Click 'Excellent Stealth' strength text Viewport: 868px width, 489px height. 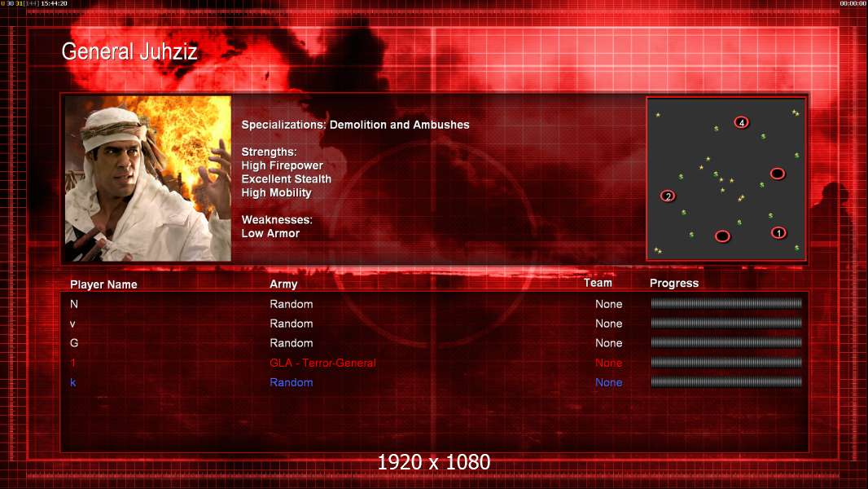click(286, 178)
